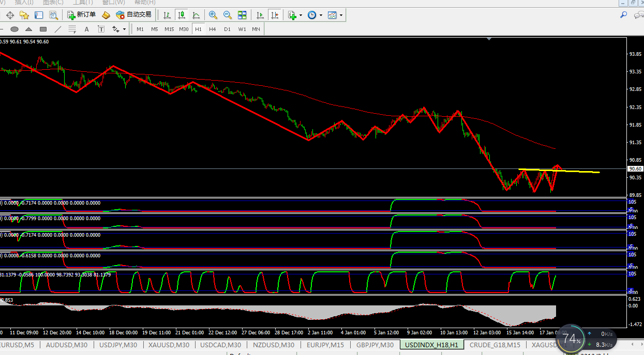Switch timeframe to M1
The image size is (644, 355).
(x=140, y=29)
